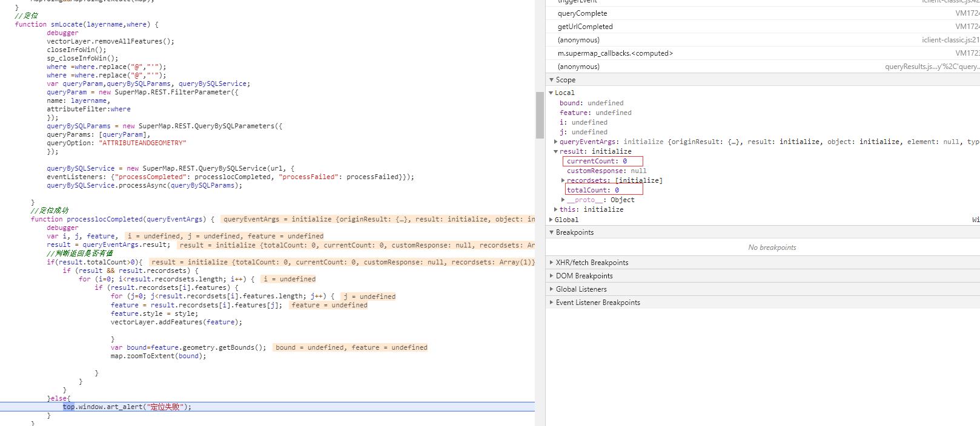Click inline hint 'bound = undefined, feature = undefined'
Screen dimensions: 980x426
coord(351,348)
